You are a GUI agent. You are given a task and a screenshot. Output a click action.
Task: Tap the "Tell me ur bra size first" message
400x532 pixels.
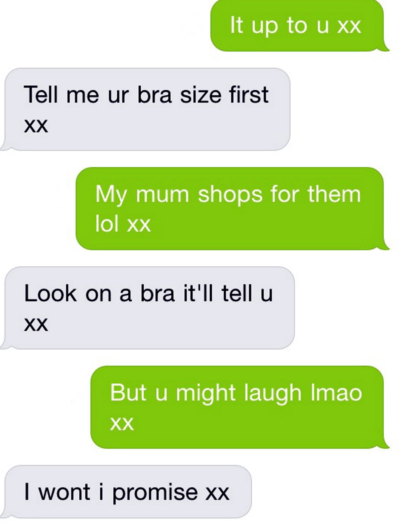point(147,109)
